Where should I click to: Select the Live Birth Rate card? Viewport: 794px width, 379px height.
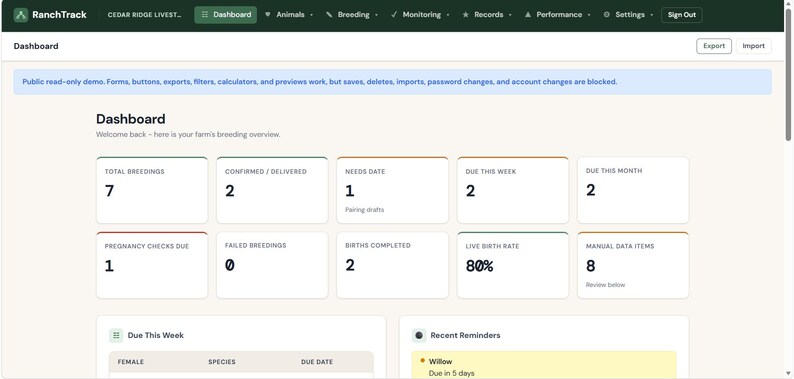click(512, 266)
